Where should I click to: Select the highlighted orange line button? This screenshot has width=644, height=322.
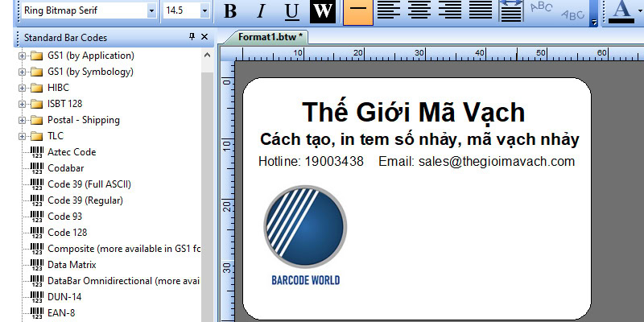(x=357, y=11)
